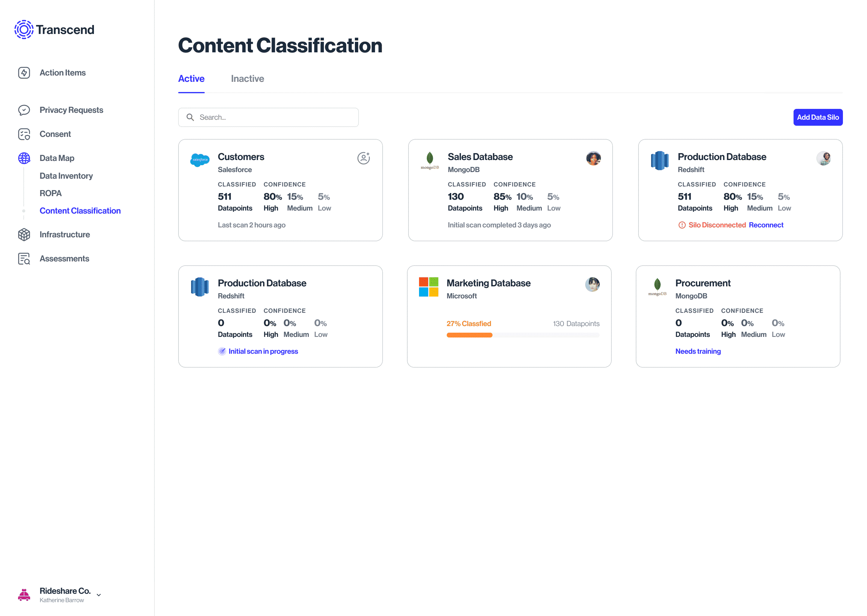Viewport: 867px width, 616px height.
Task: Click the Reconnect link on Production Database
Action: 766,225
